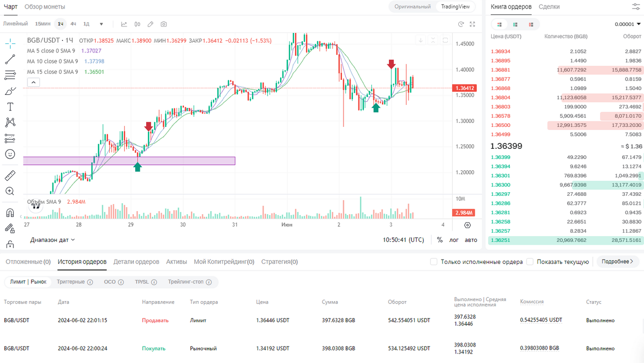Click the More details button
The width and height of the screenshot is (644, 363).
pos(618,262)
